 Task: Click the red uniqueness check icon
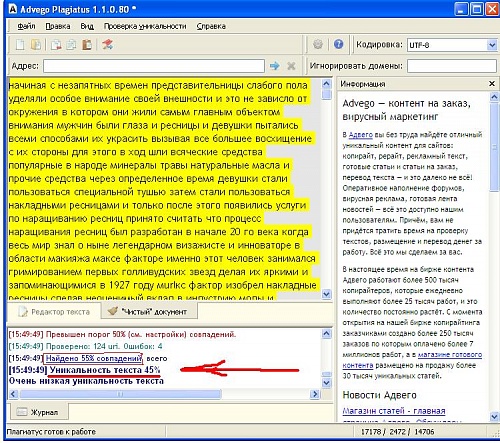coord(107,44)
